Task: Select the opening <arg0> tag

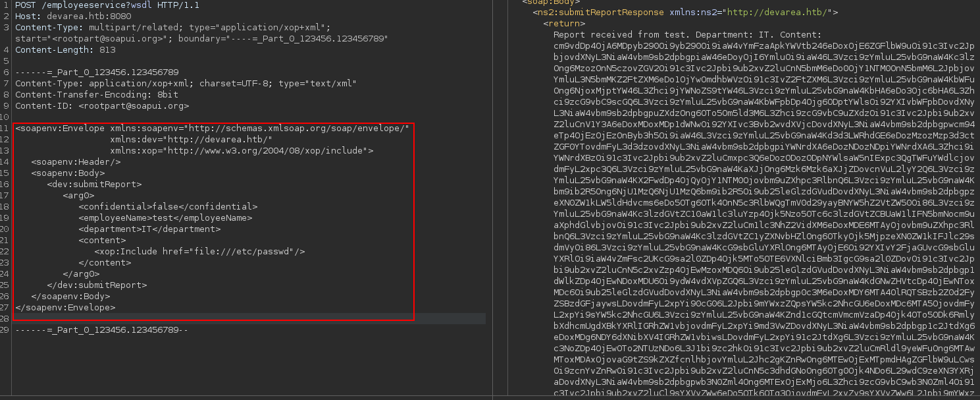Action: click(78, 195)
